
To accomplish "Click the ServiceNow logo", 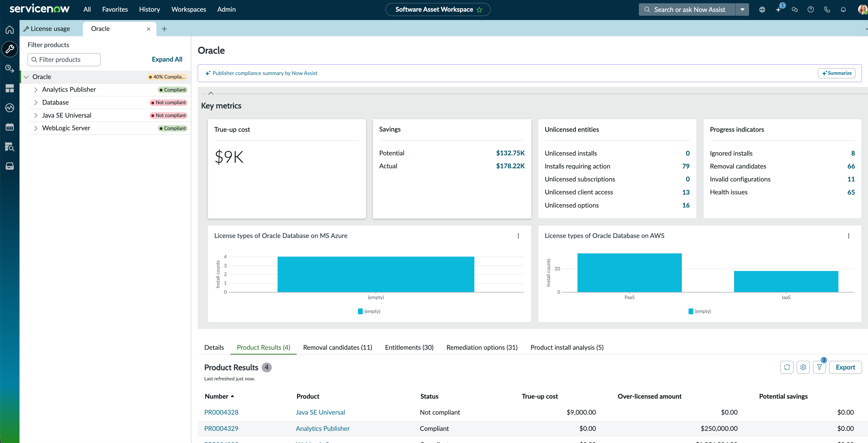I will [40, 9].
